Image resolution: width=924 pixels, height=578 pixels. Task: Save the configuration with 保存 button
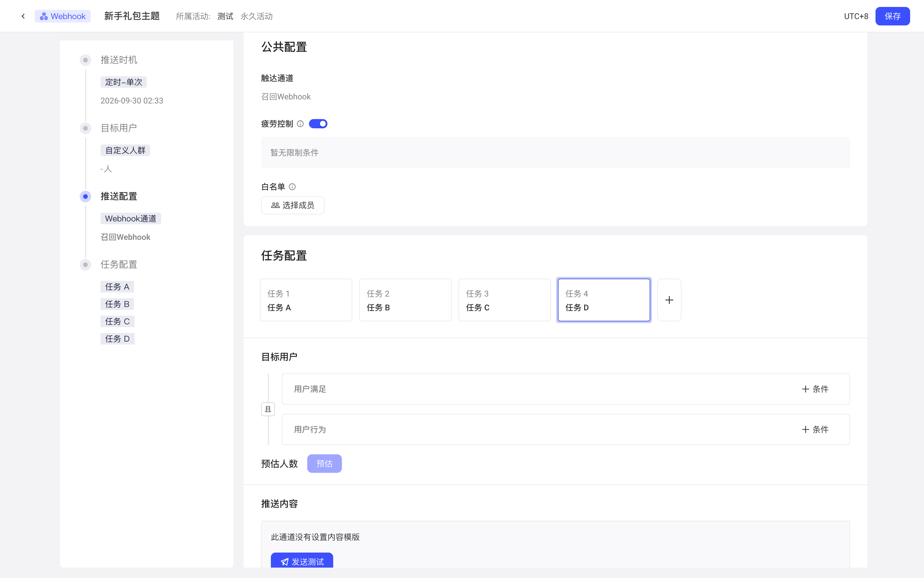pos(892,16)
